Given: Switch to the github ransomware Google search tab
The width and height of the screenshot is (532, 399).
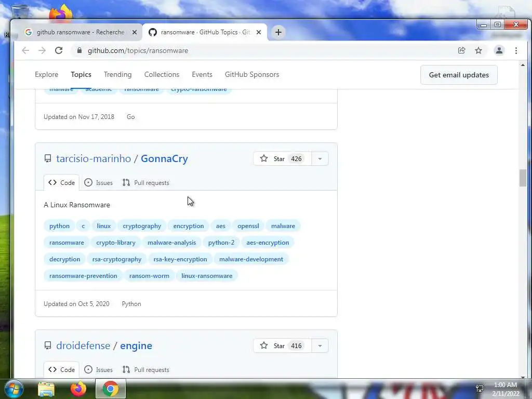Looking at the screenshot, I should [x=81, y=32].
